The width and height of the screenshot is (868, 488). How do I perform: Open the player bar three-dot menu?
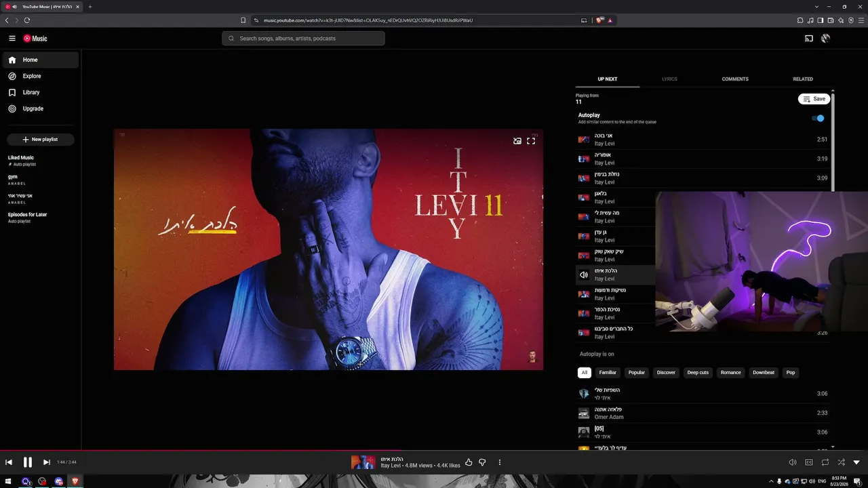click(x=500, y=462)
